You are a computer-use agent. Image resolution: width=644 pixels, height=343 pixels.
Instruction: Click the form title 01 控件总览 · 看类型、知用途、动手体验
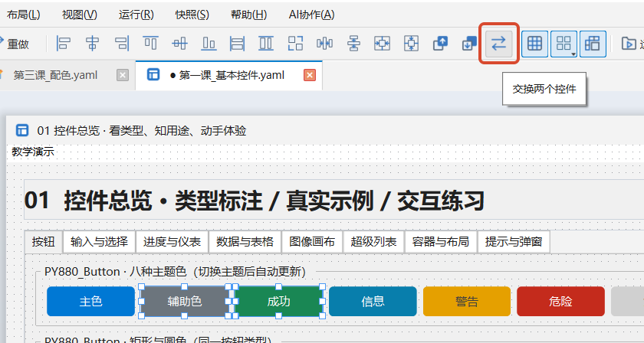tap(142, 130)
